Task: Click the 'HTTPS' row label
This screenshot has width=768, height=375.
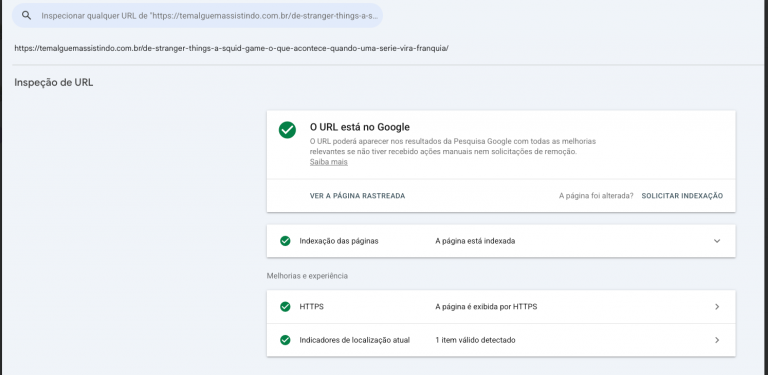Action: point(312,307)
